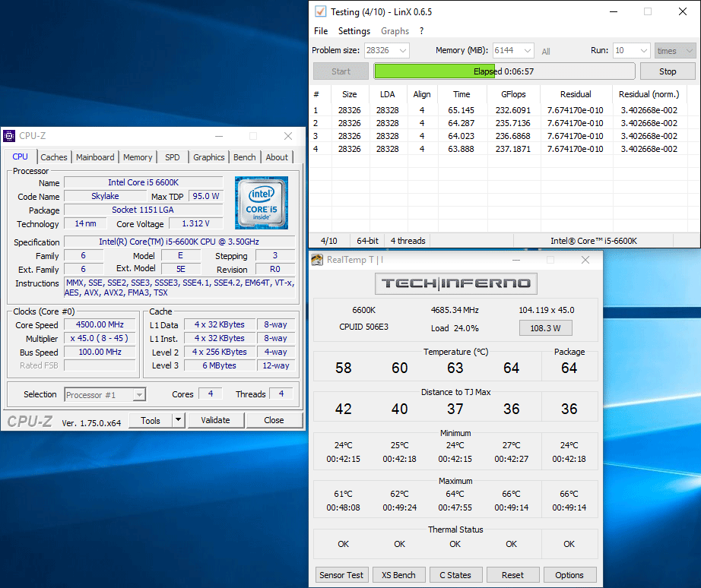
Task: Click the All memory link in LinX
Action: point(546,52)
